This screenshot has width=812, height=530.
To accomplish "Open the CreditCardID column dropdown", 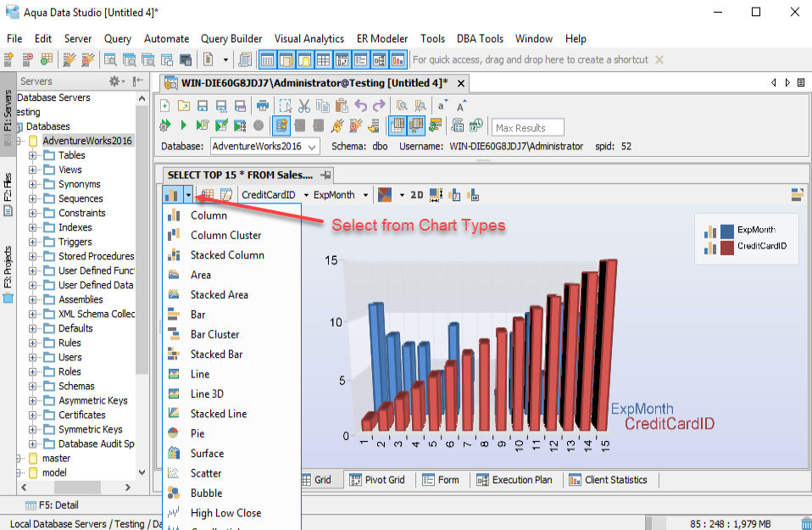I will click(306, 195).
